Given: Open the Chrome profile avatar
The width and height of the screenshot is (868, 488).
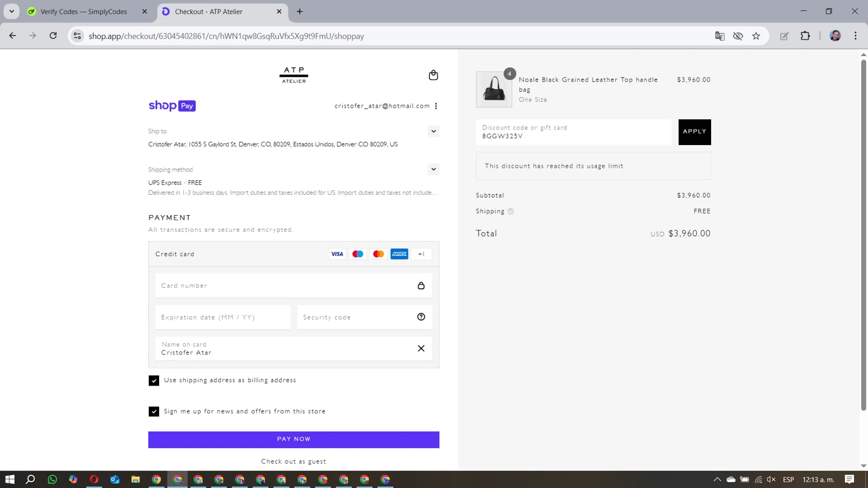Looking at the screenshot, I should (835, 36).
